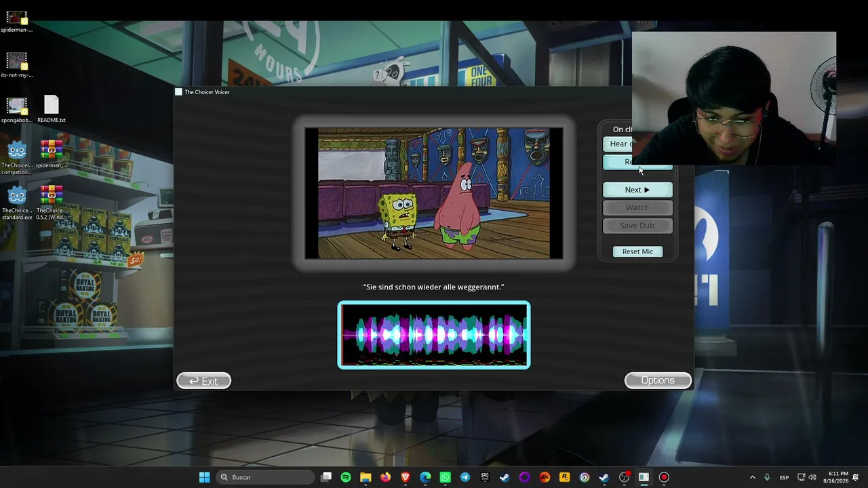868x488 pixels.
Task: Switch to The Choicer Voicer taskbar icon
Action: pos(644,477)
